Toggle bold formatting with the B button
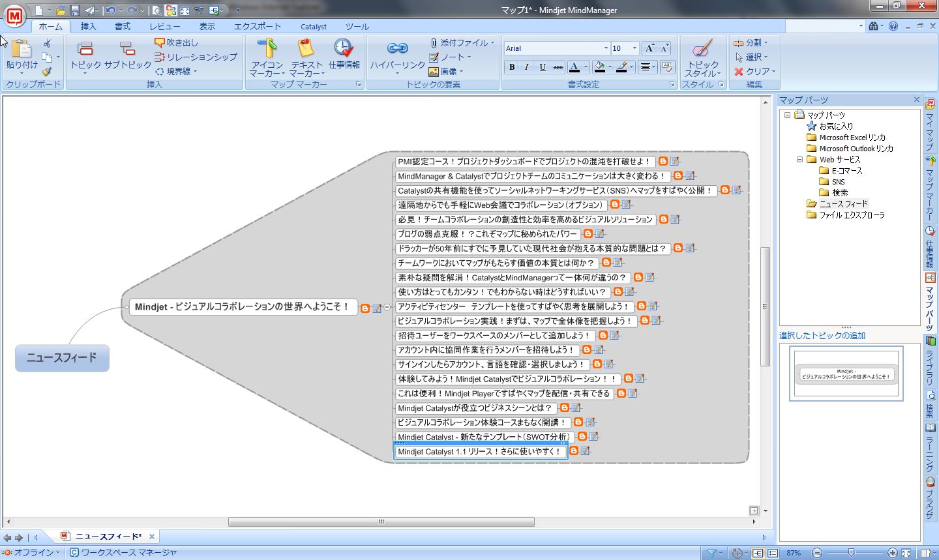The width and height of the screenshot is (939, 560). pos(511,67)
